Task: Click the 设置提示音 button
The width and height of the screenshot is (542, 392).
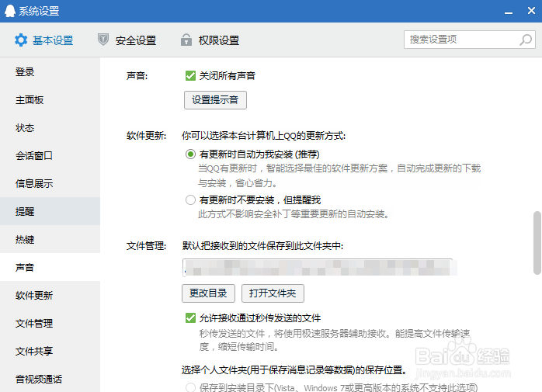Action: (215, 100)
